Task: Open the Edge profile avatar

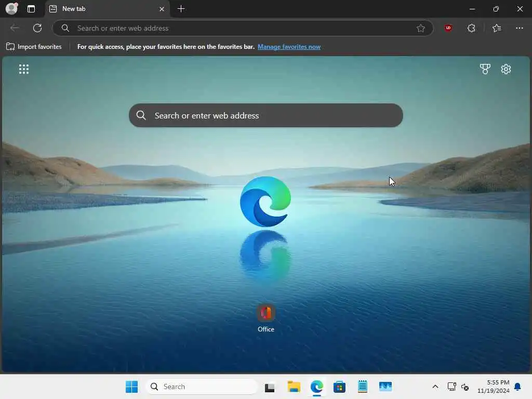Action: pyautogui.click(x=11, y=8)
